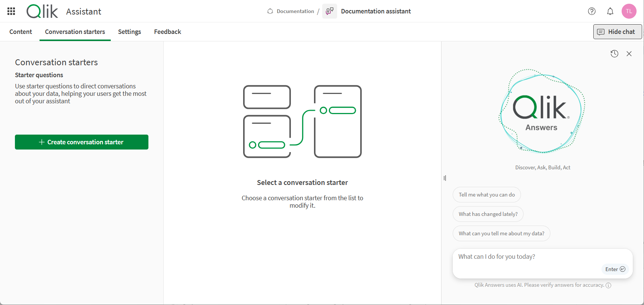Select the Conversation starters tab
This screenshot has width=644, height=305.
[75, 32]
